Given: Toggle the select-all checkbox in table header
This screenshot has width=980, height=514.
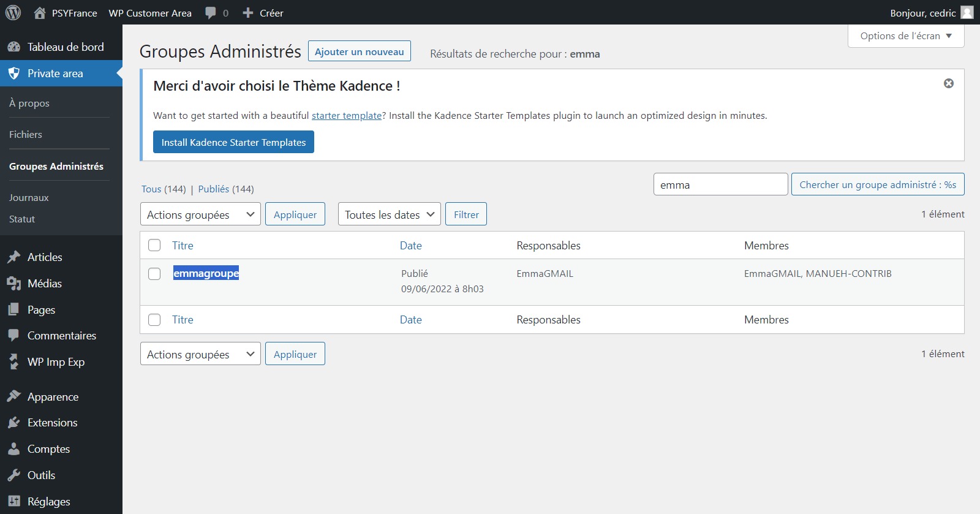Looking at the screenshot, I should [x=154, y=246].
